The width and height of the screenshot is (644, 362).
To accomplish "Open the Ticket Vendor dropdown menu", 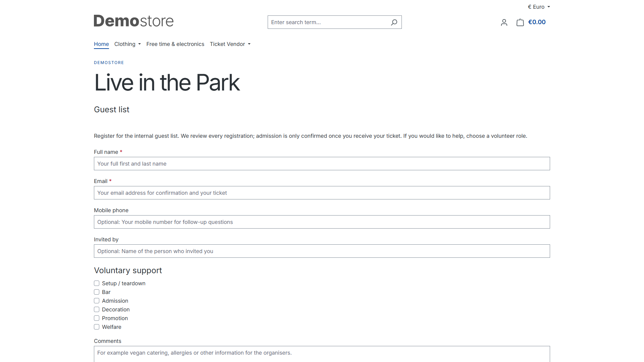I will [x=230, y=44].
